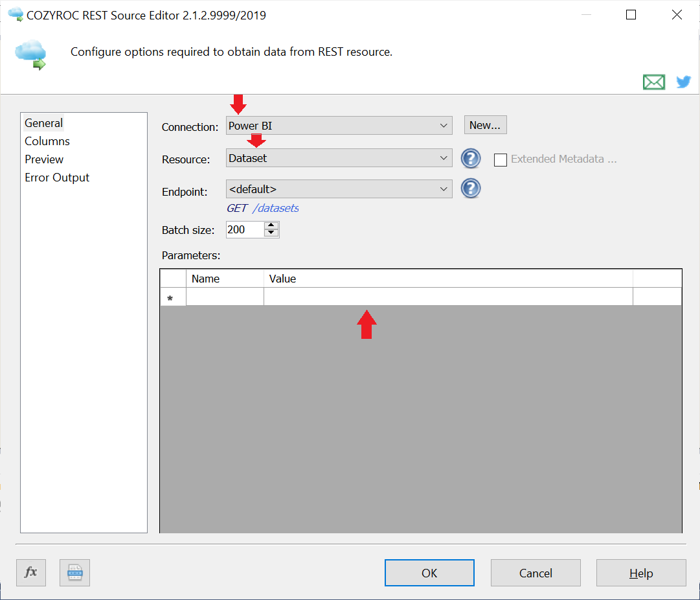
Task: Create a connection with the New... button
Action: click(485, 125)
